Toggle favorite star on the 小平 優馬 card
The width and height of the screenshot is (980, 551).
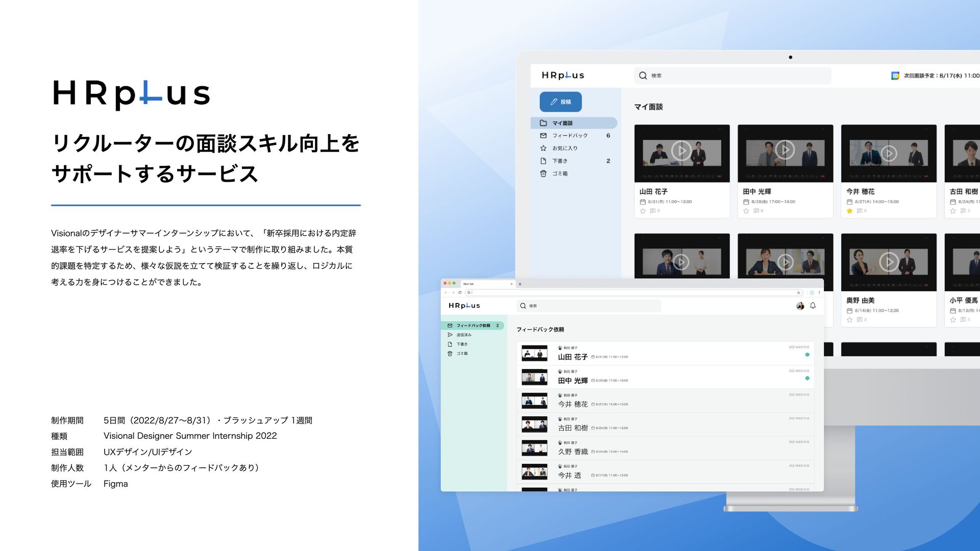[x=953, y=320]
